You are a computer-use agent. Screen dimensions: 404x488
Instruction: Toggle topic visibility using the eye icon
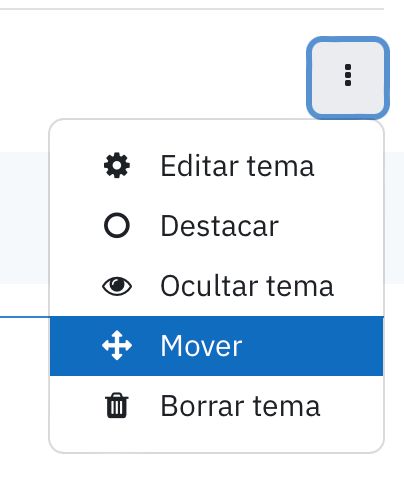(x=117, y=286)
